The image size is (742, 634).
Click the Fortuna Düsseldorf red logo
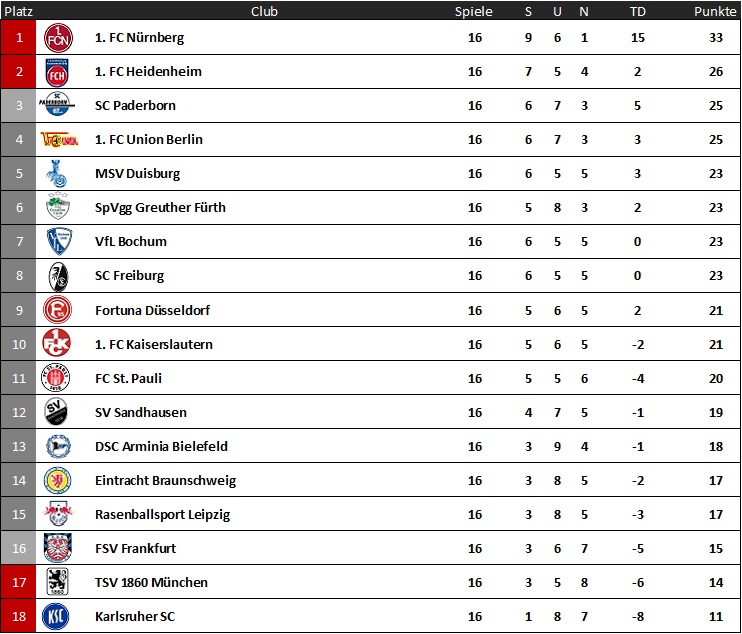tap(57, 310)
